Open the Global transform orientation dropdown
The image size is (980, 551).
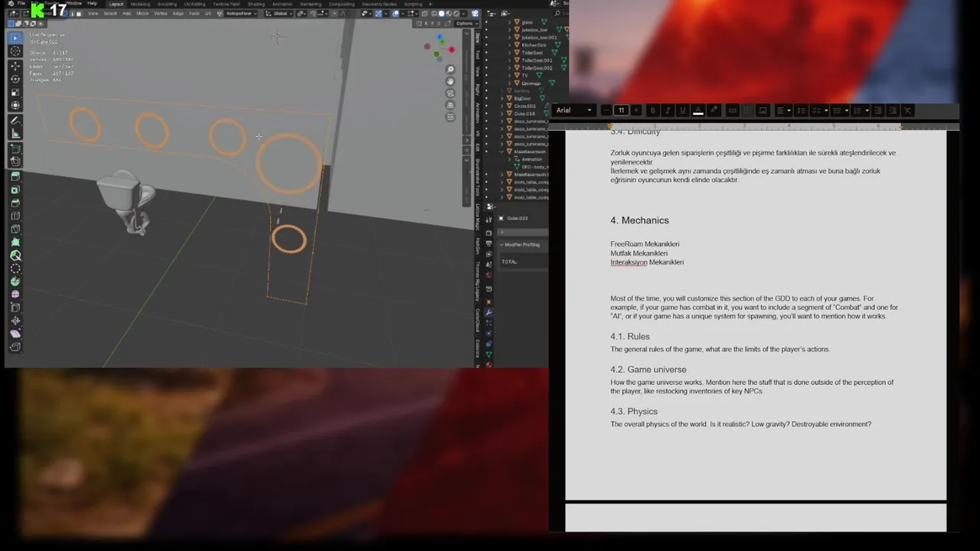[x=279, y=14]
